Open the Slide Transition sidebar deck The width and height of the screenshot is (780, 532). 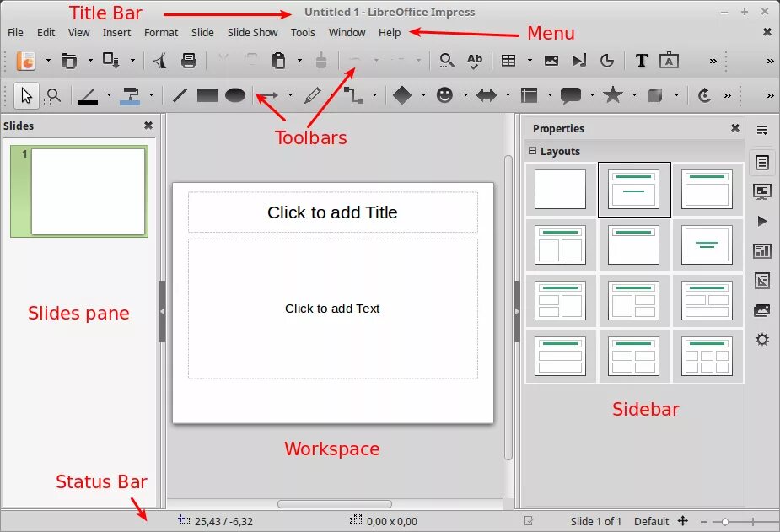pyautogui.click(x=762, y=191)
